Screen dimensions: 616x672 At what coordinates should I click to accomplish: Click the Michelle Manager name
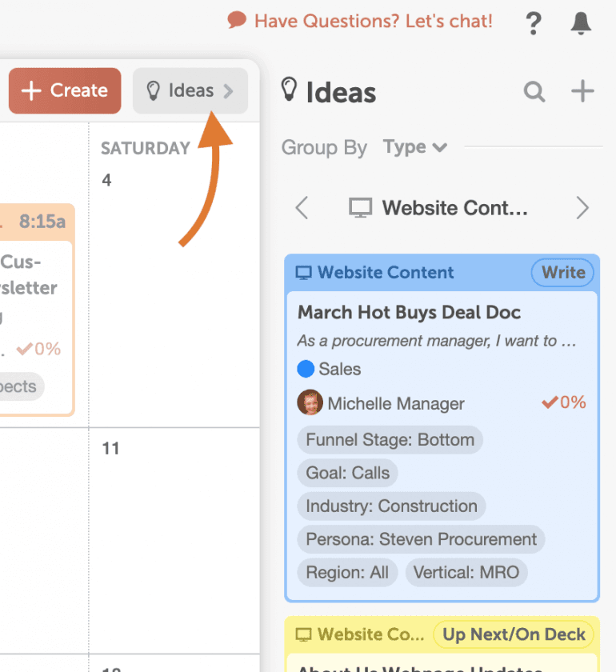click(396, 404)
